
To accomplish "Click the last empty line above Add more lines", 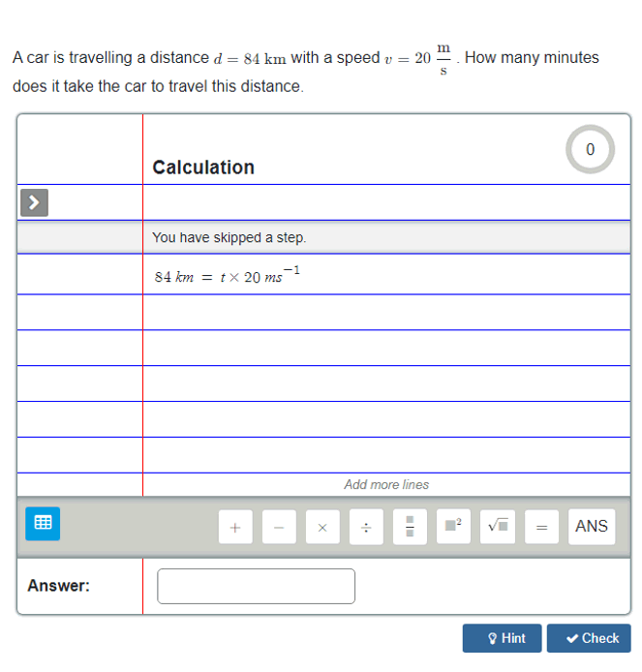I will click(385, 455).
